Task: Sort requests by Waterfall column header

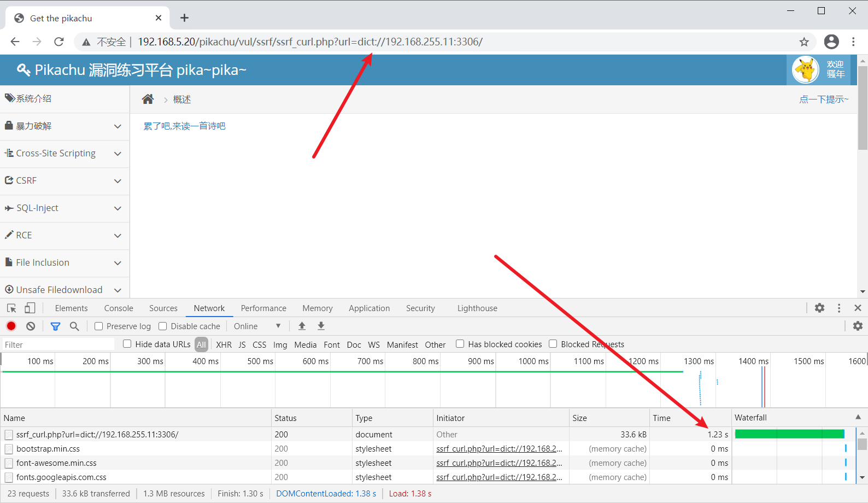Action: click(799, 418)
